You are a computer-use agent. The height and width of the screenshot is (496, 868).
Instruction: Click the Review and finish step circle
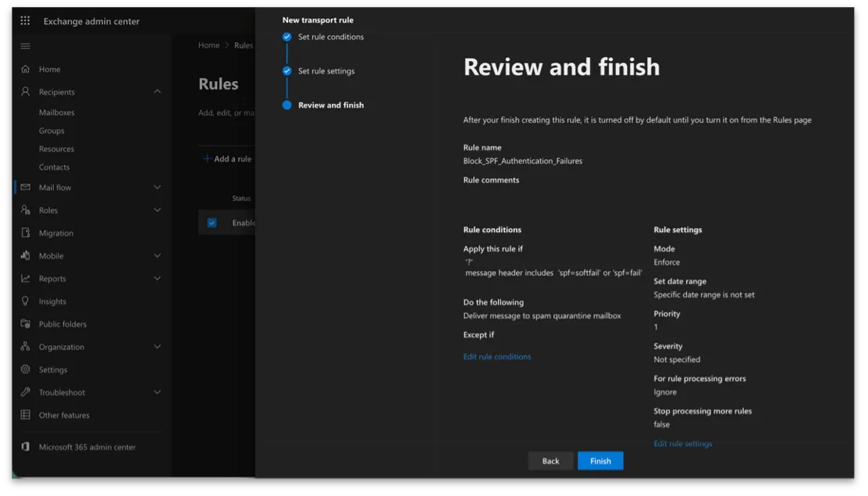(286, 105)
